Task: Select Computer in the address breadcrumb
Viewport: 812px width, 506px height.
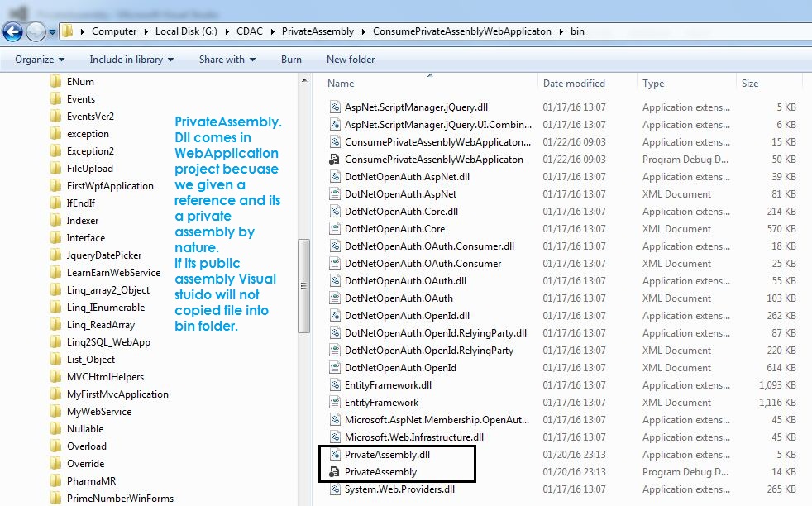Action: (114, 31)
